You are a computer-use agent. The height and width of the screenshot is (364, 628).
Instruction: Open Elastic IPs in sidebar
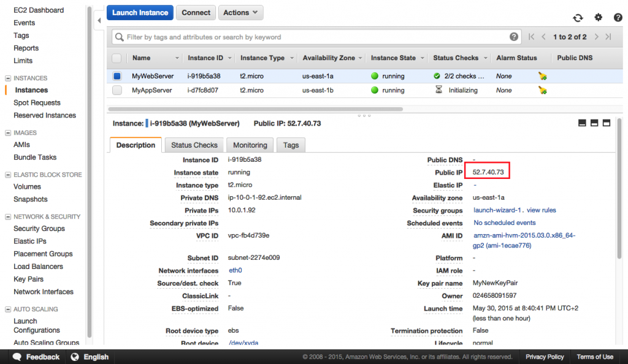click(30, 241)
